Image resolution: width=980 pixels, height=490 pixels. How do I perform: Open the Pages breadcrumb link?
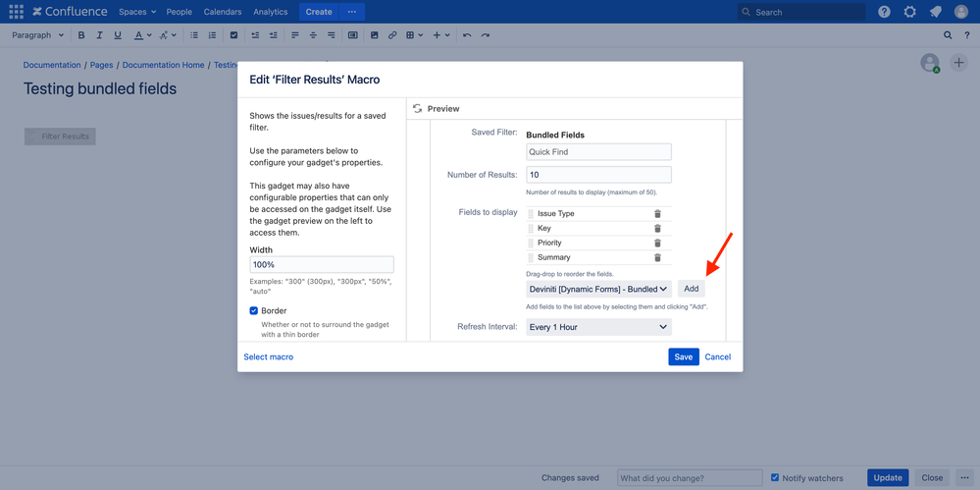pos(102,65)
